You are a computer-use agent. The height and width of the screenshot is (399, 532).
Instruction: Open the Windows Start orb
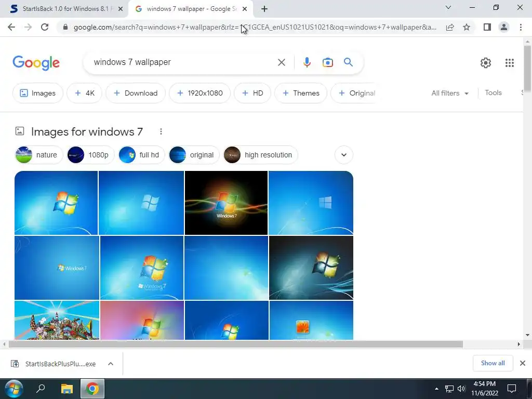[x=14, y=389]
